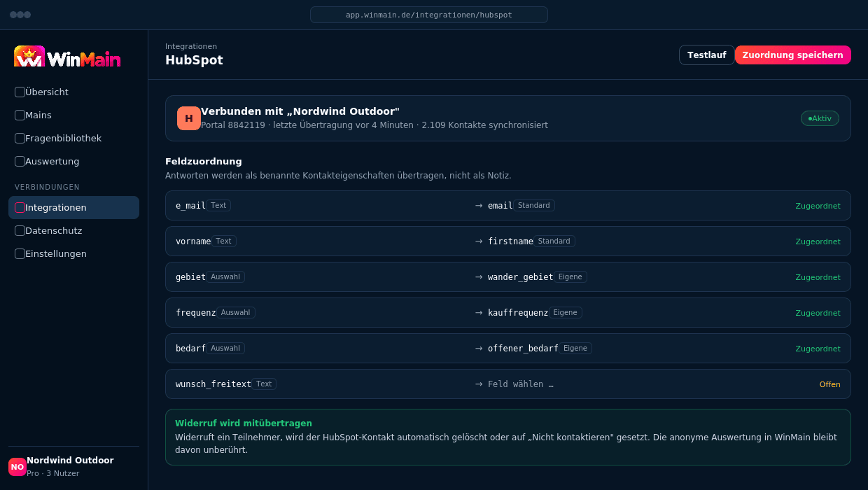Click Eigene tag next to offener_bedarf
The image size is (868, 490).
(575, 349)
